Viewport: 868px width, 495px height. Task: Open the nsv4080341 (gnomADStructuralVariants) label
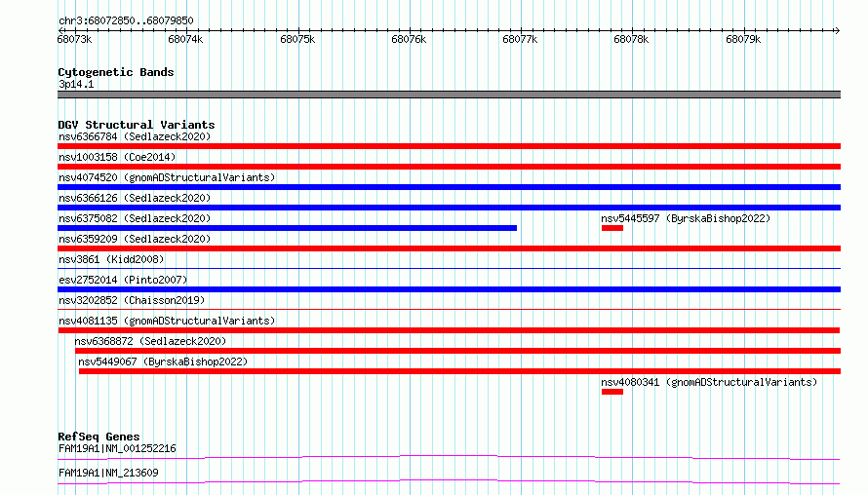click(x=709, y=382)
